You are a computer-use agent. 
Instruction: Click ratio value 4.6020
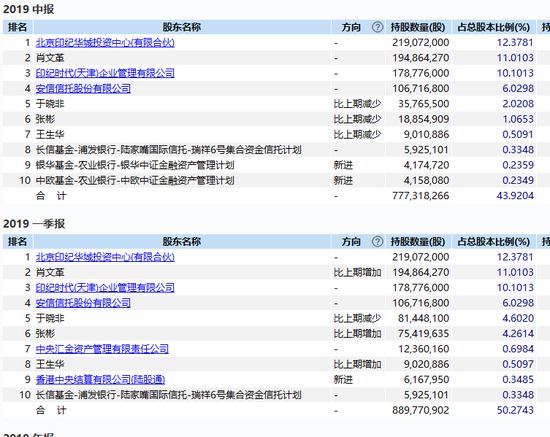point(518,318)
